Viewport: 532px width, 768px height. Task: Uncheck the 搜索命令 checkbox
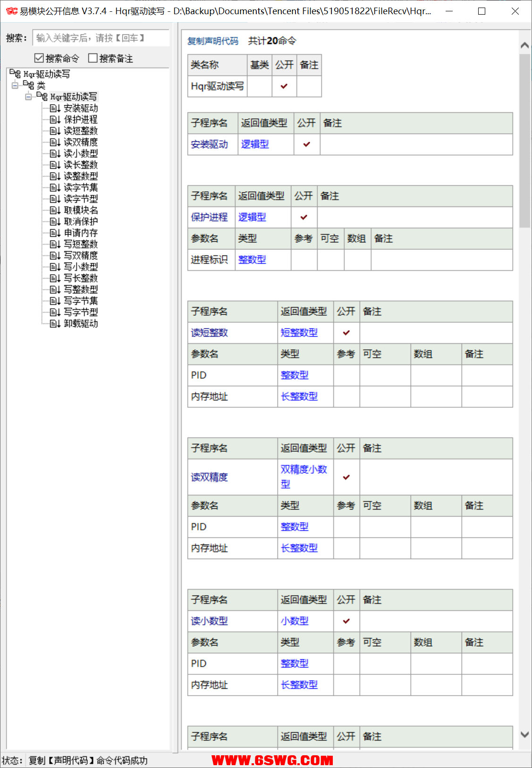tap(39, 58)
